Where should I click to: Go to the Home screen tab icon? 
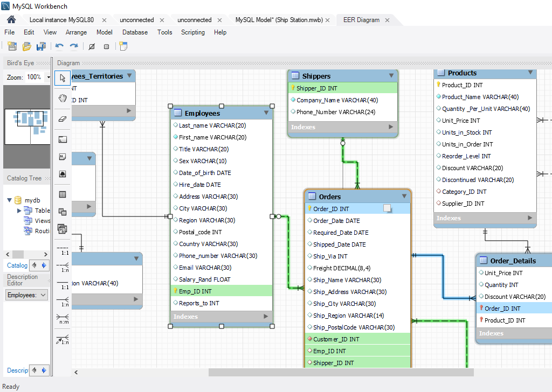11,20
